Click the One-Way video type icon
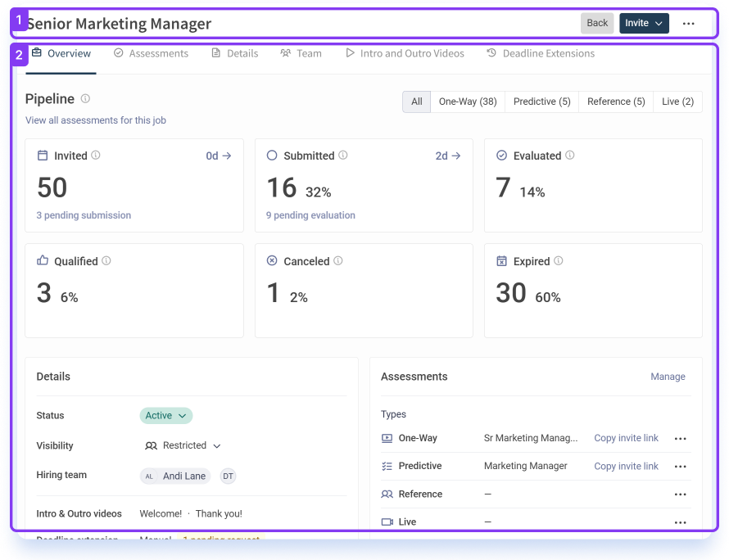This screenshot has height=560, width=729. pyautogui.click(x=387, y=438)
